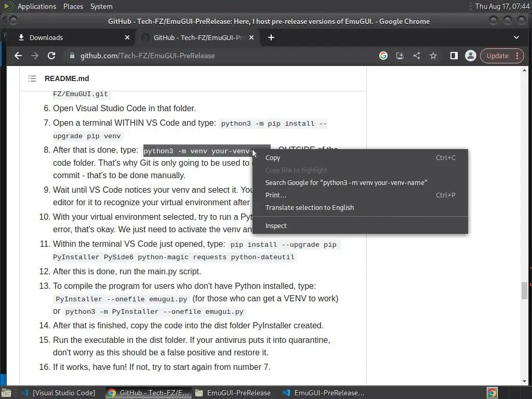This screenshot has width=532, height=399.
Task: Click the scrollbar up arrow
Action: click(525, 70)
